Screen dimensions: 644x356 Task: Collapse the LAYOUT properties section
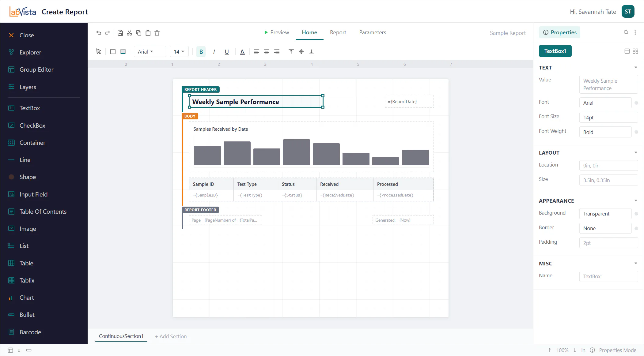click(636, 152)
